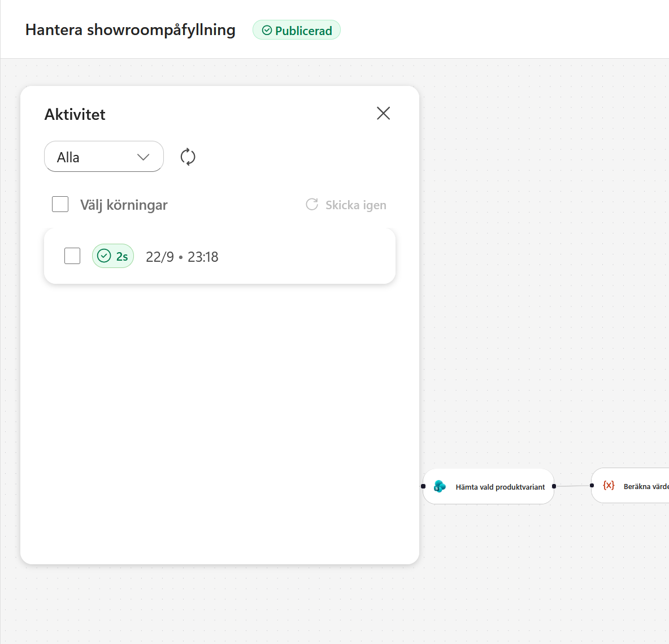Open the Alla filter dropdown
The width and height of the screenshot is (669, 644).
(x=103, y=157)
